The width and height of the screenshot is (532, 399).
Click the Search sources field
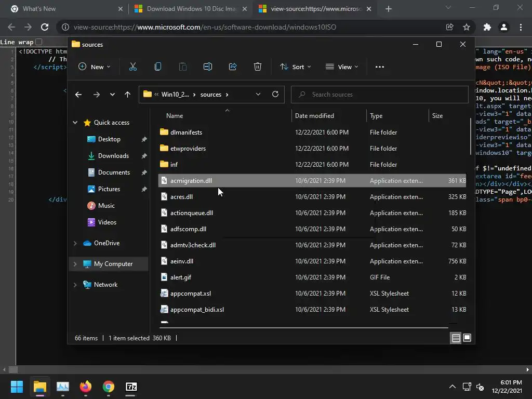click(379, 95)
